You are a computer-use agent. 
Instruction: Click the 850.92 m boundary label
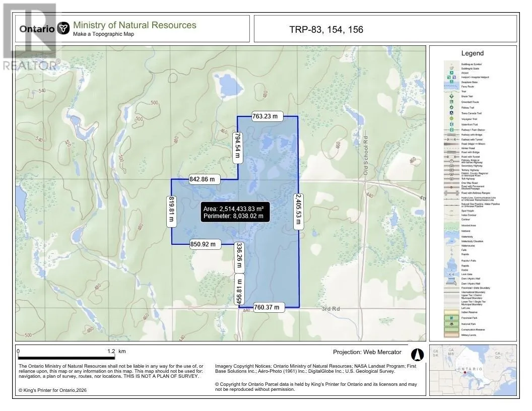point(203,244)
